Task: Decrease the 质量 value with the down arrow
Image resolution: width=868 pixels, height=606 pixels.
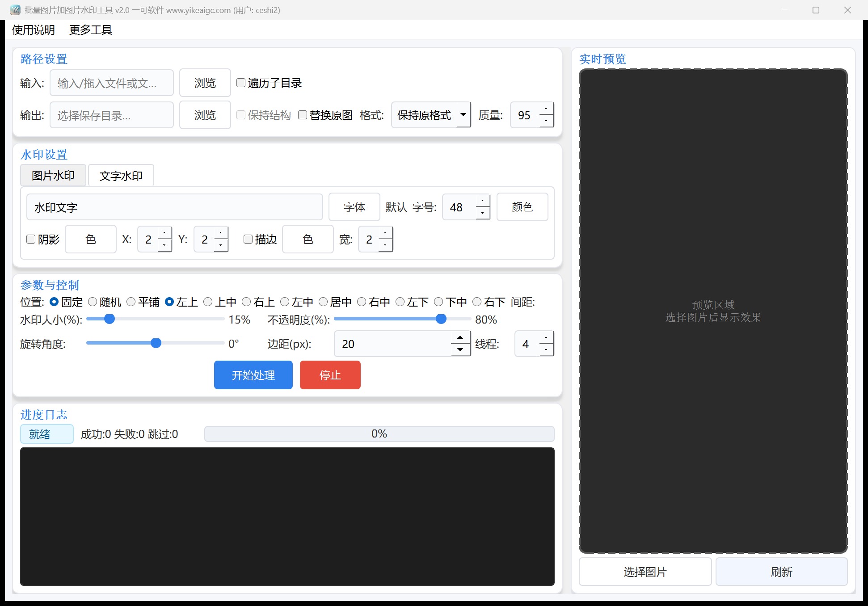Action: (546, 121)
